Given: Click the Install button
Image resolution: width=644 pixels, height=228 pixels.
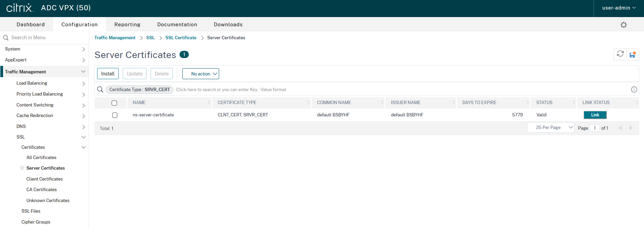Looking at the screenshot, I should pos(108,74).
